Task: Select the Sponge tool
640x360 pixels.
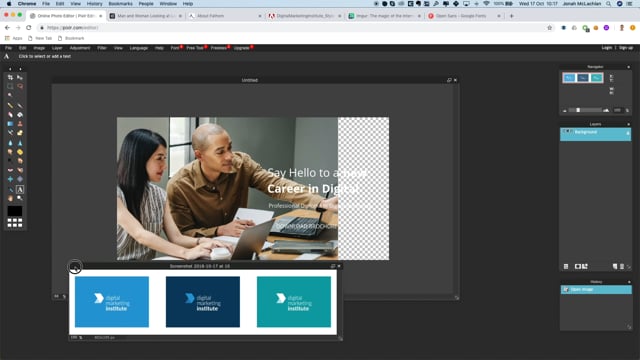Action: (20, 152)
